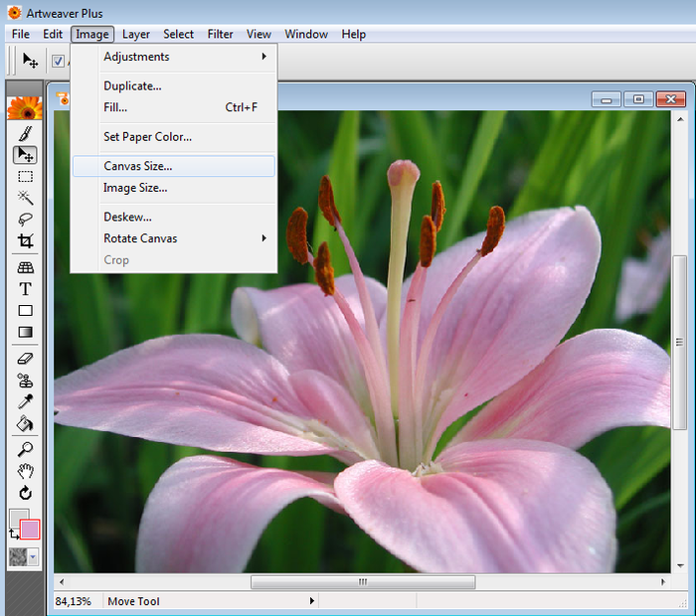Viewport: 696px width, 616px height.
Task: Select the Hand pan tool
Action: point(25,471)
